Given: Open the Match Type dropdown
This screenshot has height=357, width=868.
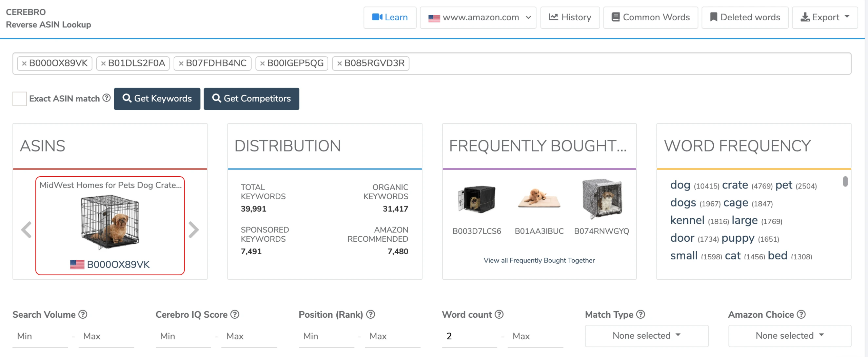Looking at the screenshot, I should point(646,336).
